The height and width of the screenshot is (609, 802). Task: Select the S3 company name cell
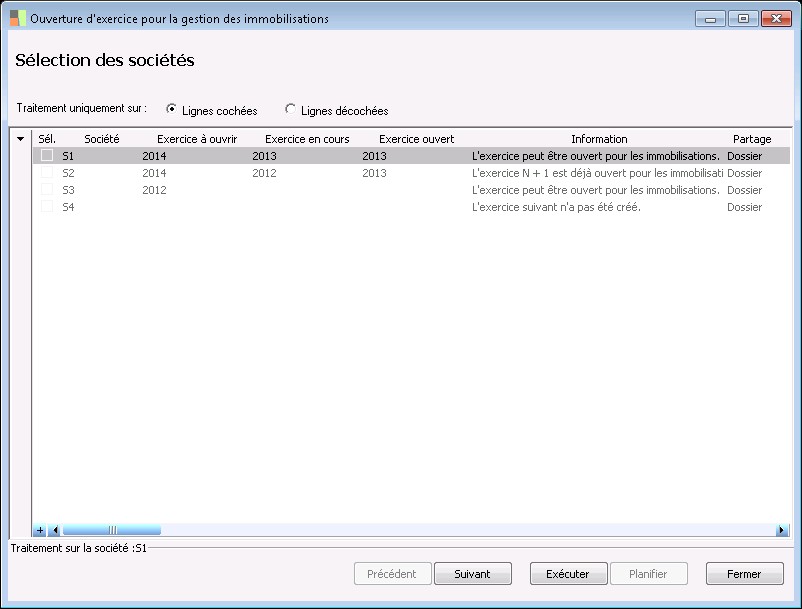click(68, 190)
